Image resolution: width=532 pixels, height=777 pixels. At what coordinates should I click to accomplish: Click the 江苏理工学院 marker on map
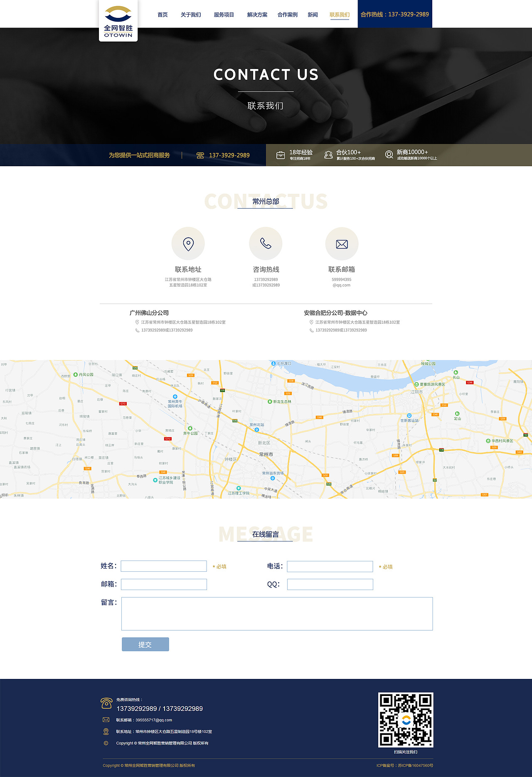(x=239, y=488)
